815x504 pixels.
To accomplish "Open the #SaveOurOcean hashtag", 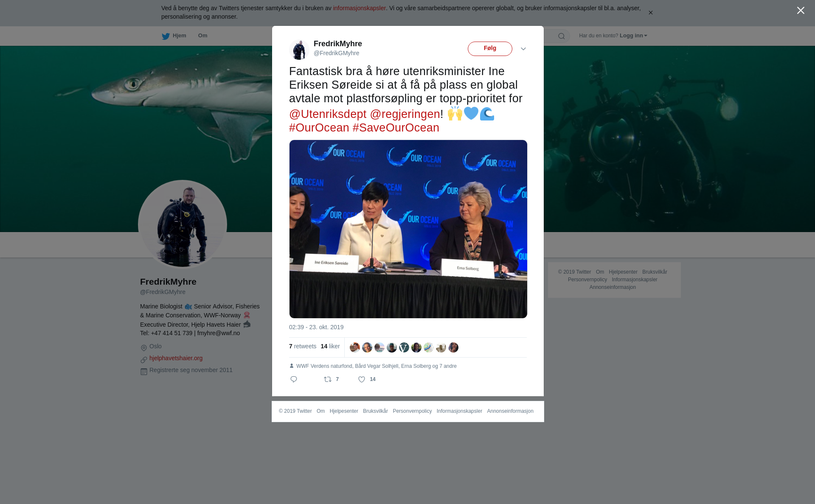I will coord(396,128).
